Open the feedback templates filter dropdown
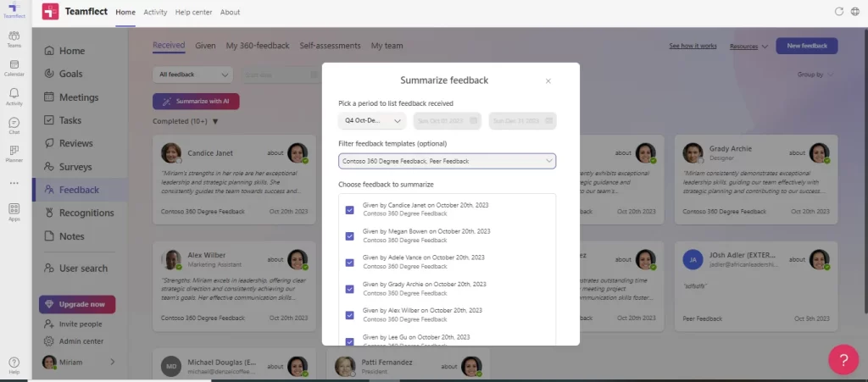The height and width of the screenshot is (382, 868). point(448,161)
